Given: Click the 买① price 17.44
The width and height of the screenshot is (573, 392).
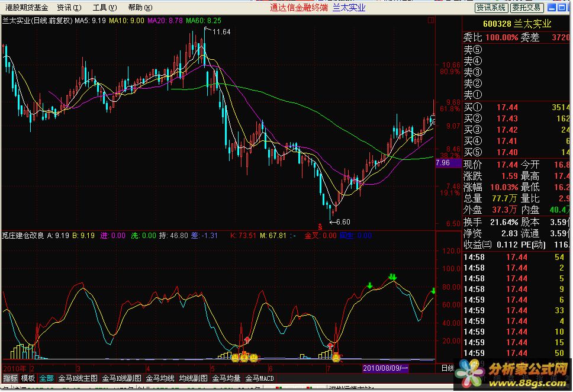Looking at the screenshot, I should coord(507,108).
